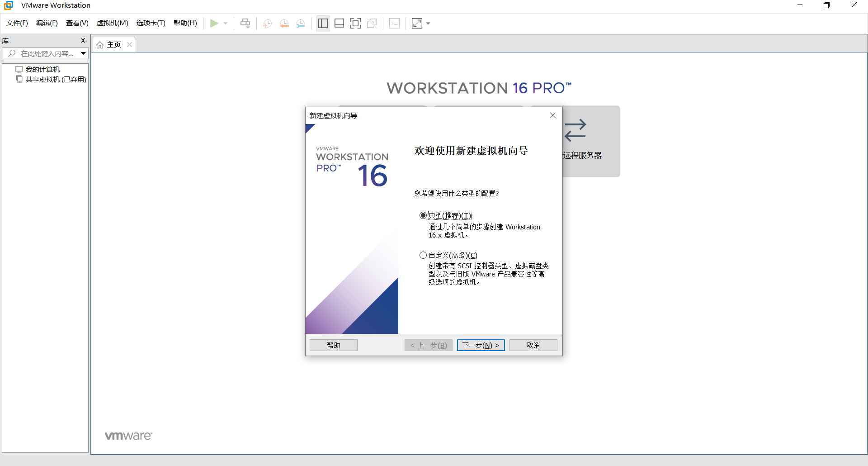Click the 帮助 button in the wizard

[x=334, y=345]
